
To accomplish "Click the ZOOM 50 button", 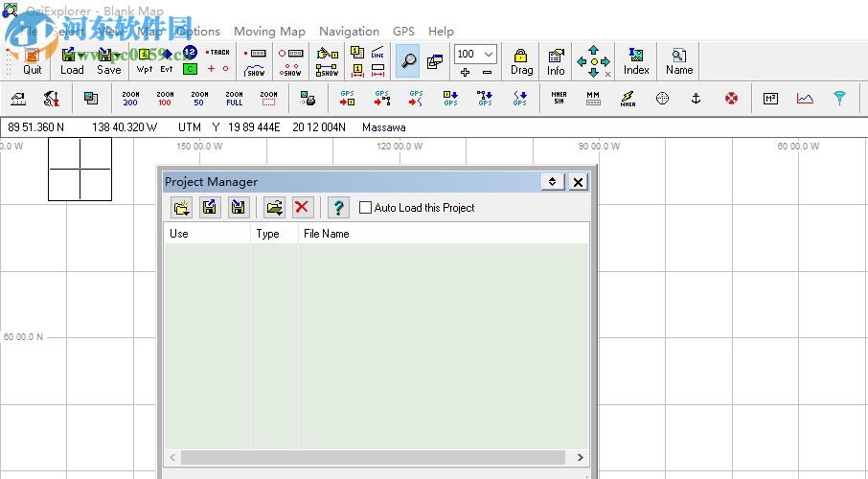I will tap(199, 99).
